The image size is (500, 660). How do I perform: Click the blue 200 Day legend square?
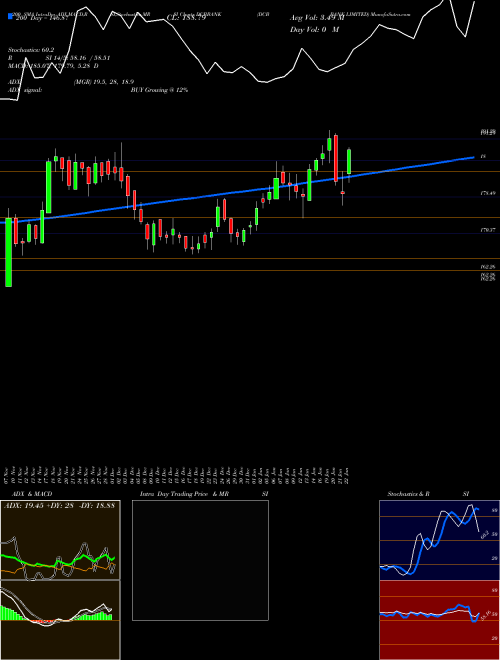10,17
